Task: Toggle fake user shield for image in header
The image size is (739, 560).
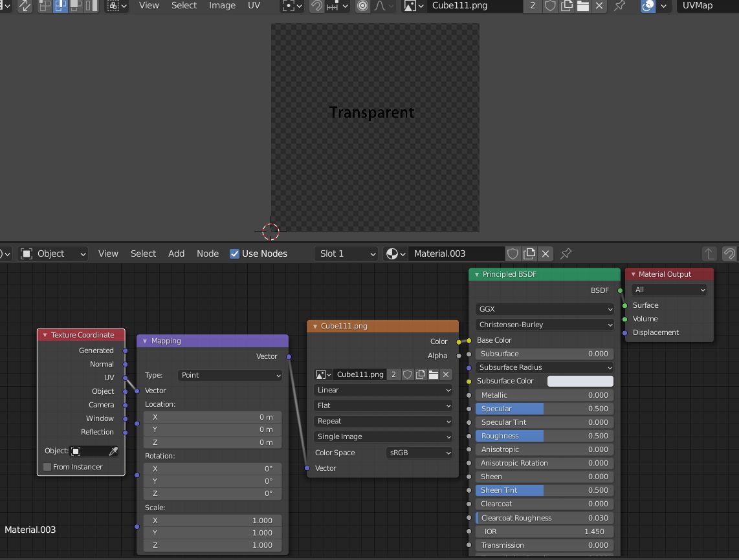Action: coord(550,6)
